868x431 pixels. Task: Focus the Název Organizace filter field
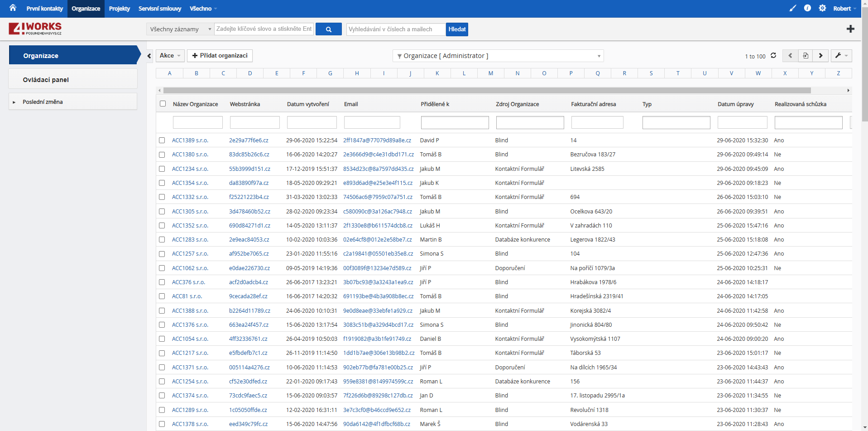pos(198,122)
